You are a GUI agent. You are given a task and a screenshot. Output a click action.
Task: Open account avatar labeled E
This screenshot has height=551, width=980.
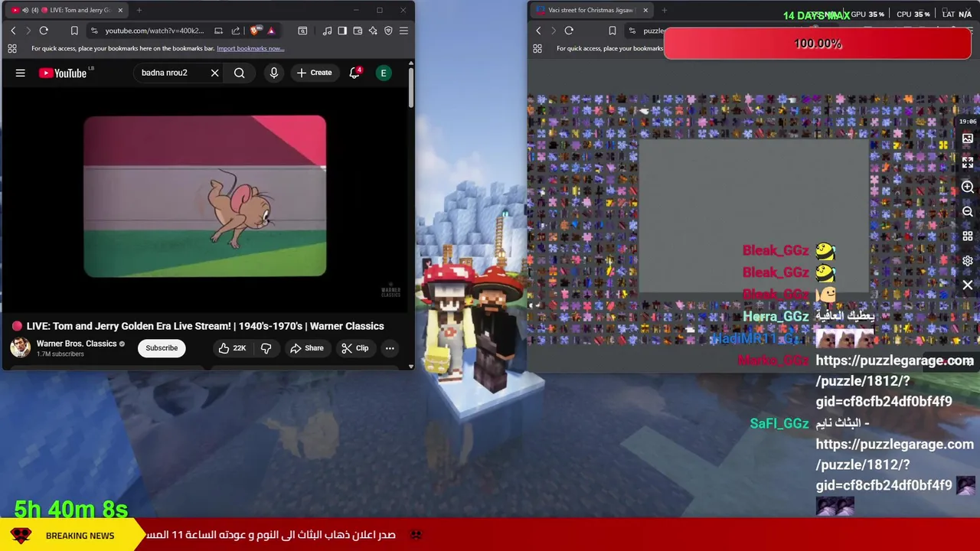[384, 73]
